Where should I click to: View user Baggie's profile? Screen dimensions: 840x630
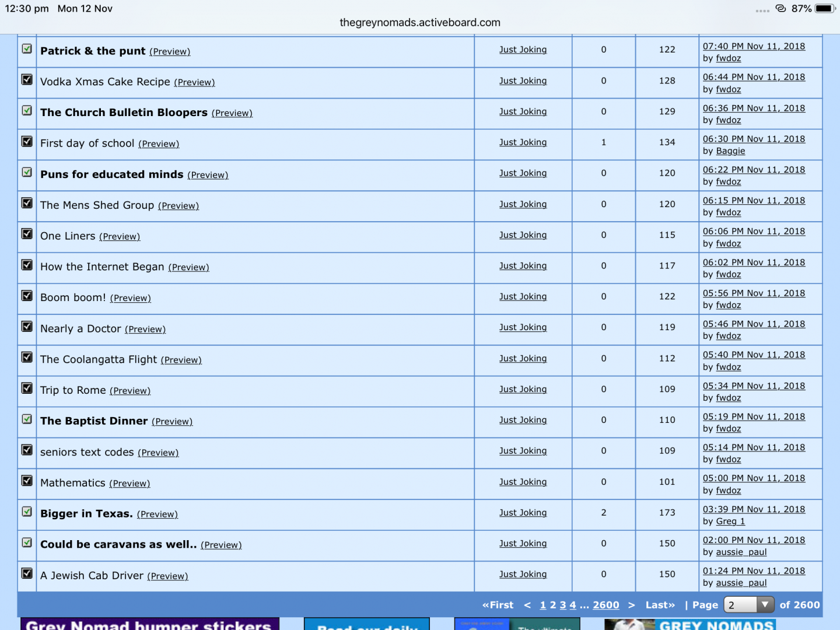[x=730, y=151]
